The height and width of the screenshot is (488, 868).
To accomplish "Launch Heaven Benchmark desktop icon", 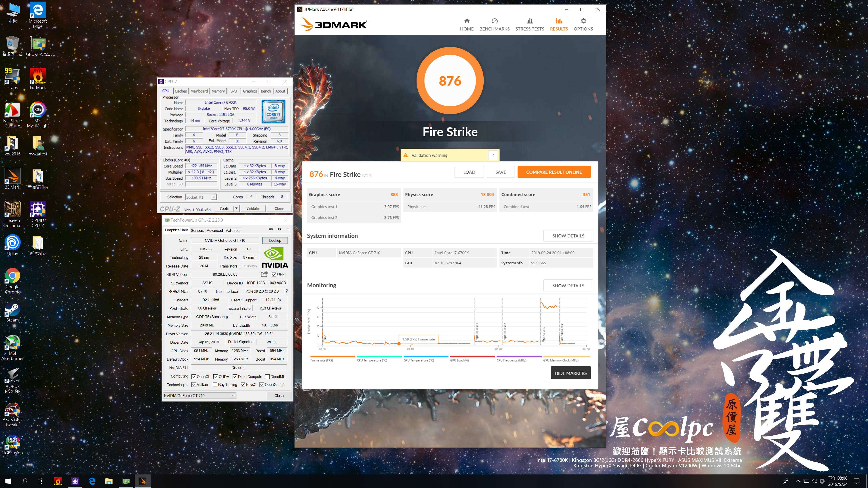I will (x=12, y=215).
